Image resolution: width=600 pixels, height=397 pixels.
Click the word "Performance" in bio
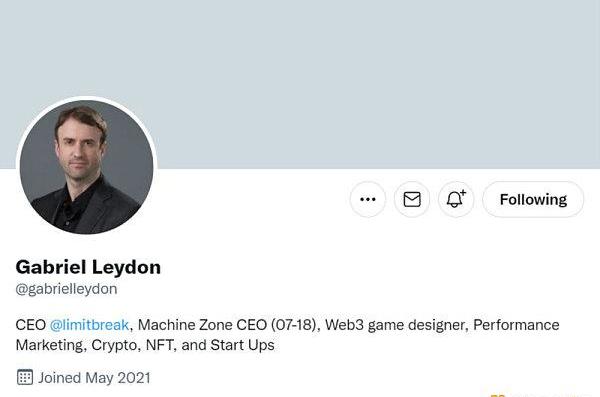(516, 325)
